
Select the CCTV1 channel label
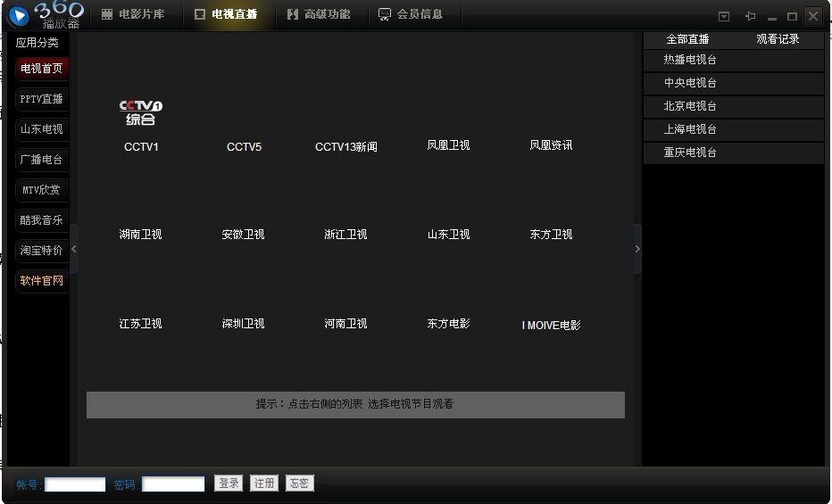[141, 147]
